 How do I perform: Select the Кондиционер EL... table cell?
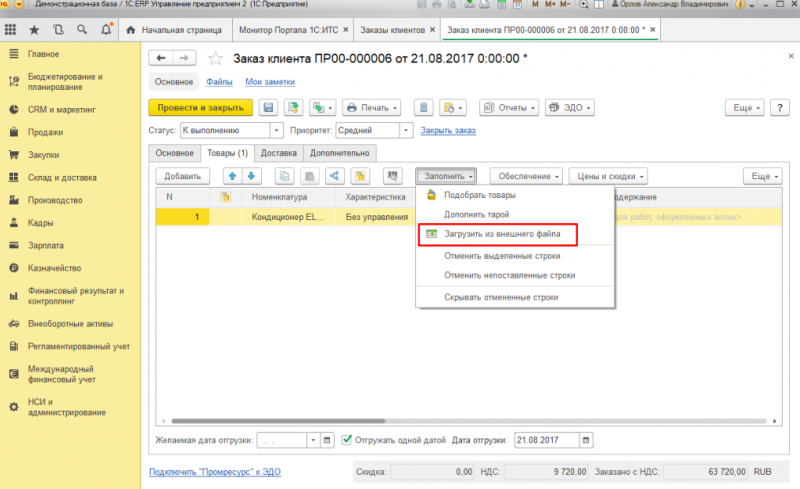point(288,217)
